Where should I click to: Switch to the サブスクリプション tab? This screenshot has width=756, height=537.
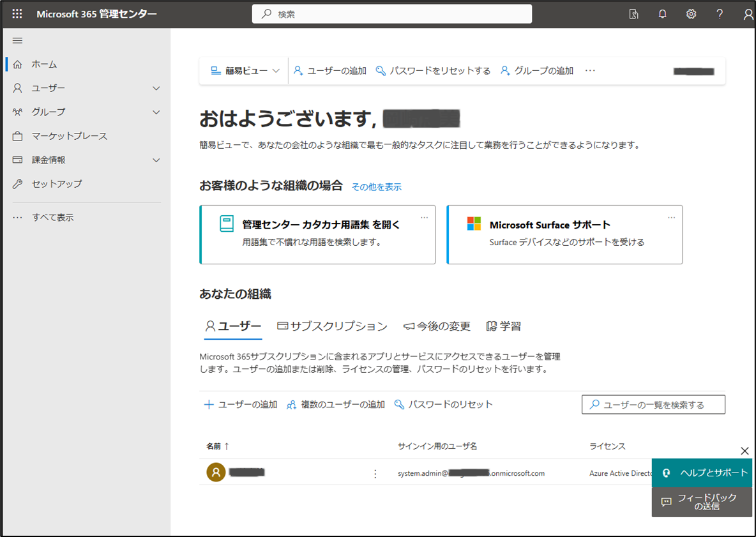point(332,326)
